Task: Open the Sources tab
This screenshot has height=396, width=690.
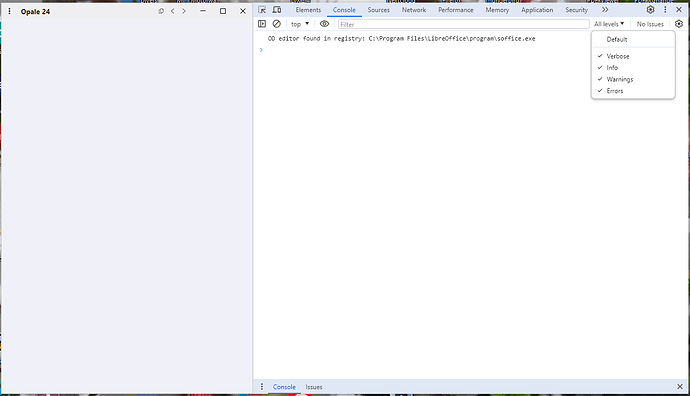Action: tap(378, 10)
